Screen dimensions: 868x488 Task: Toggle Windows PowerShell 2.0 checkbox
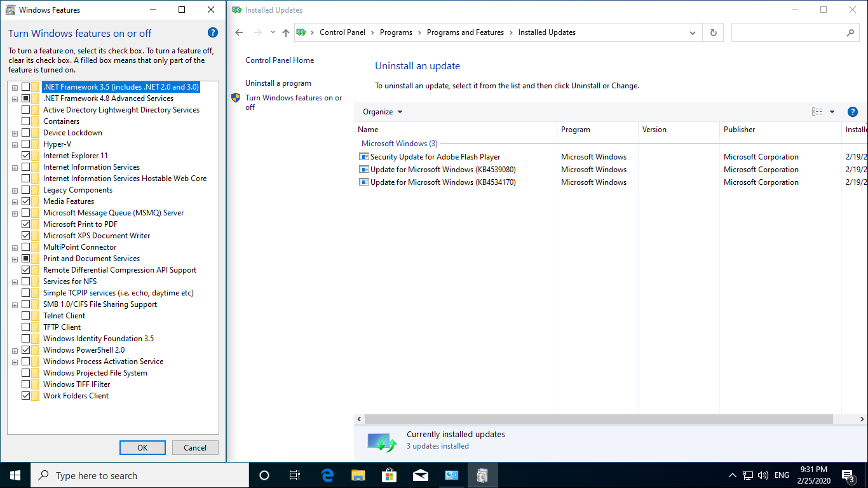[25, 350]
